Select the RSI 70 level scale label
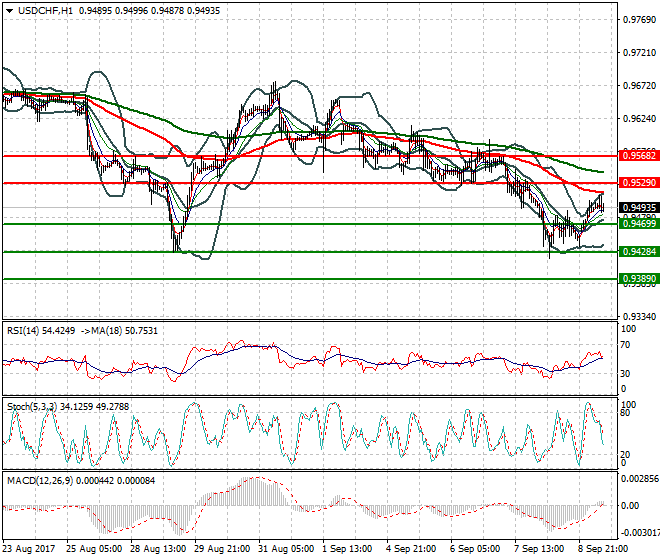The width and height of the screenshot is (660, 560). (x=625, y=345)
